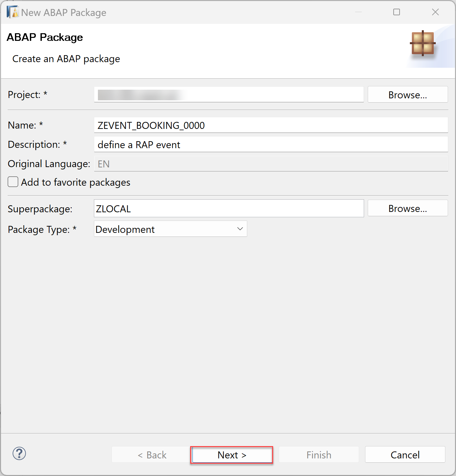The width and height of the screenshot is (456, 476).
Task: Click the 'Package Type:' label
Action: pyautogui.click(x=42, y=230)
